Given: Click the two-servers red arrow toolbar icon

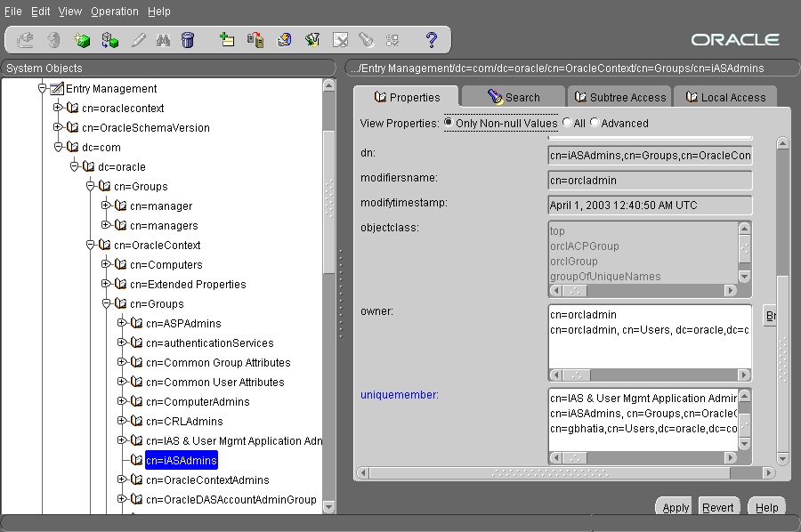Looking at the screenshot, I should tap(255, 40).
